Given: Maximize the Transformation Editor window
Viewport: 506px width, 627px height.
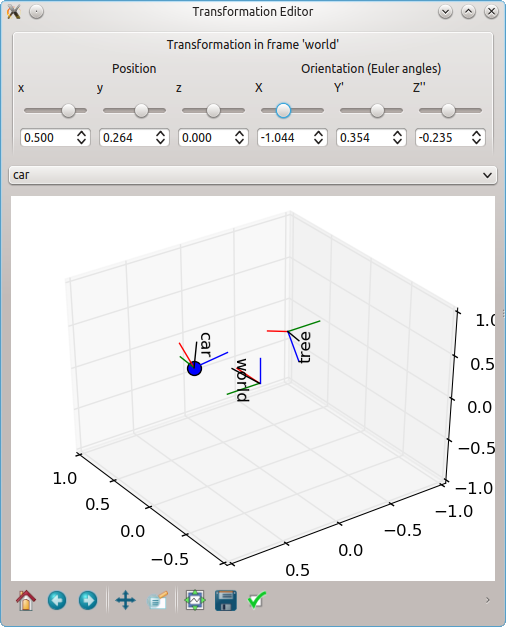Looking at the screenshot, I should click(468, 12).
